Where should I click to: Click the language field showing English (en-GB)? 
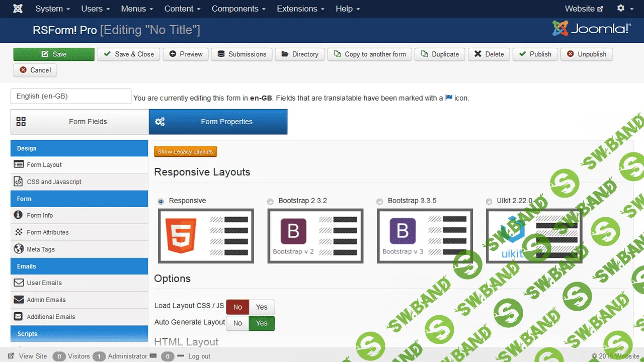tap(70, 96)
